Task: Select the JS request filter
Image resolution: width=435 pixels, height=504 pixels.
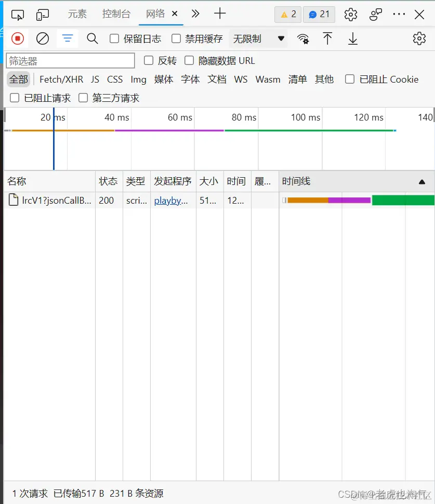Action: click(95, 79)
